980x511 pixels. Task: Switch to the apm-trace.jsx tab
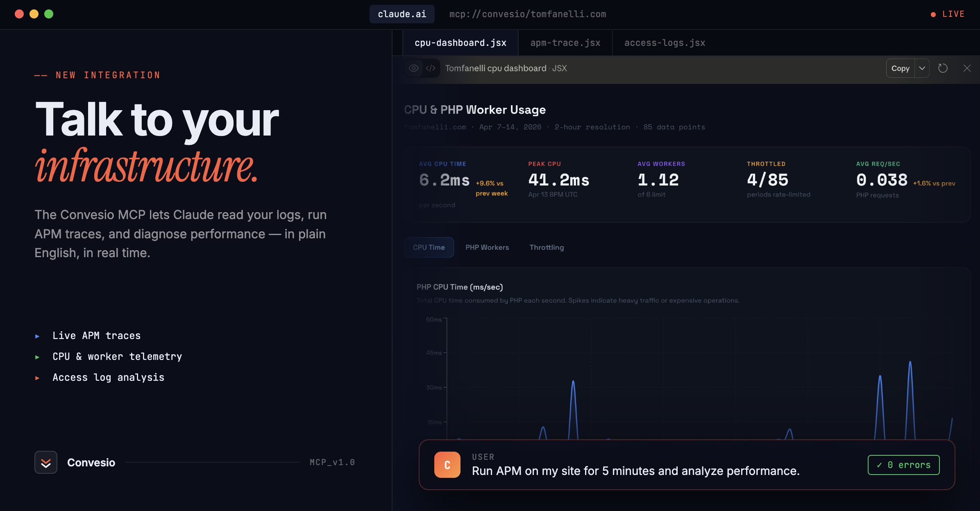tap(565, 43)
